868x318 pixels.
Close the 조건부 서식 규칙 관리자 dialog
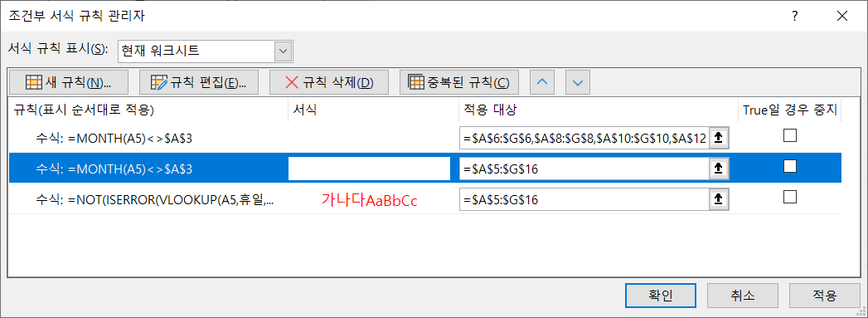pos(842,16)
